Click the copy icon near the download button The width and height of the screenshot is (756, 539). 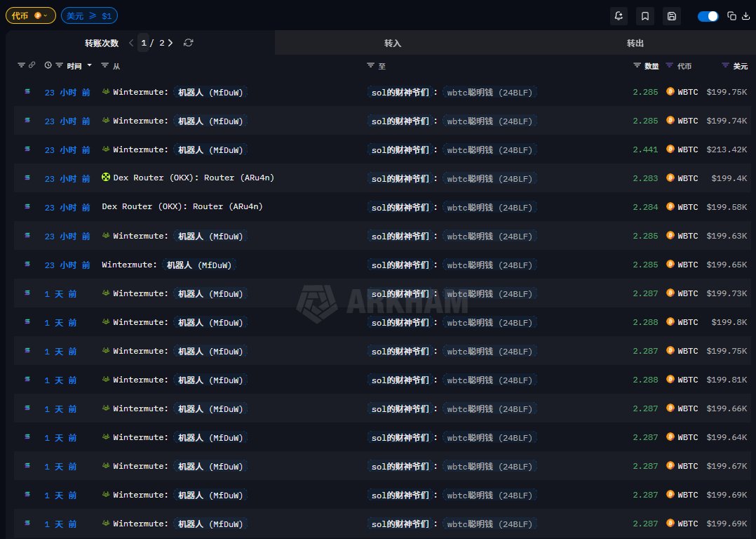731,15
